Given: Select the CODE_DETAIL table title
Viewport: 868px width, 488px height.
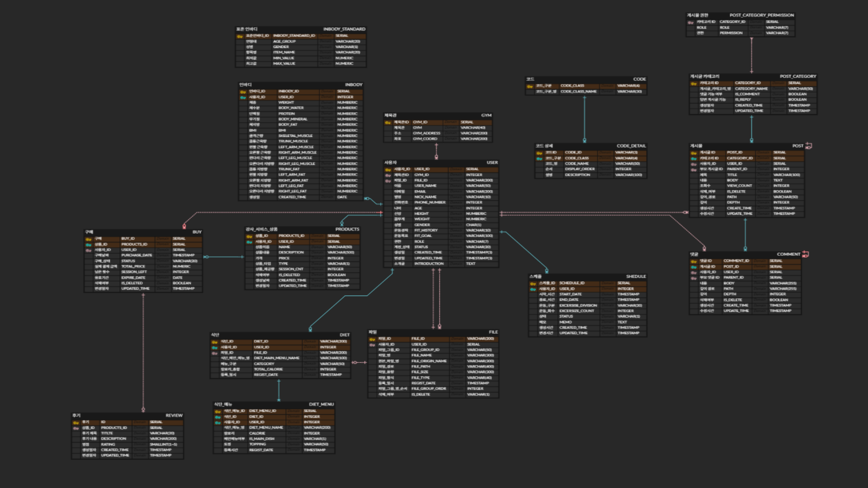Looking at the screenshot, I should [x=631, y=146].
